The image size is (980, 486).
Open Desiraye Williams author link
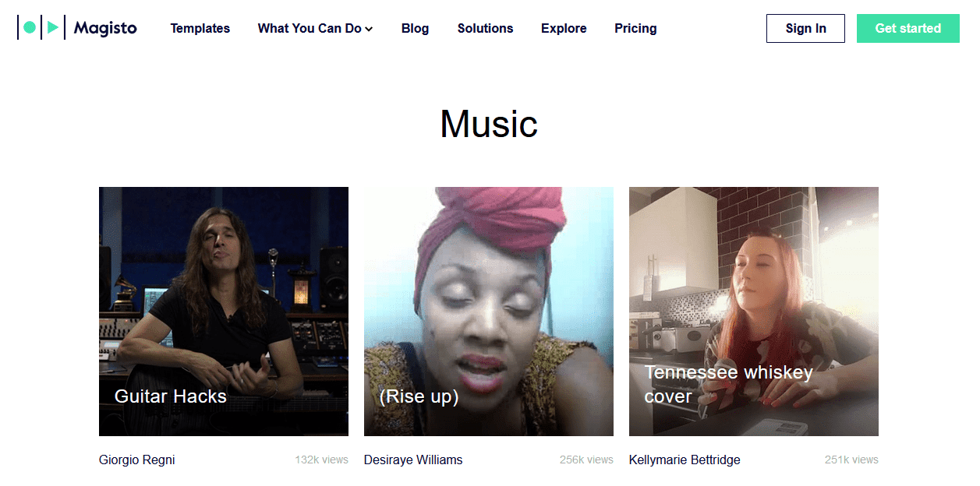point(413,460)
